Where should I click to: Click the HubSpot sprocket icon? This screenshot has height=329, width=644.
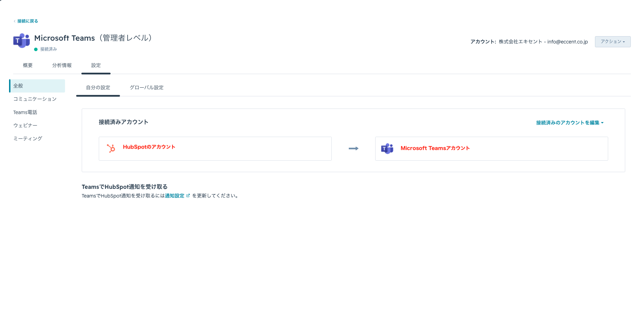point(111,149)
